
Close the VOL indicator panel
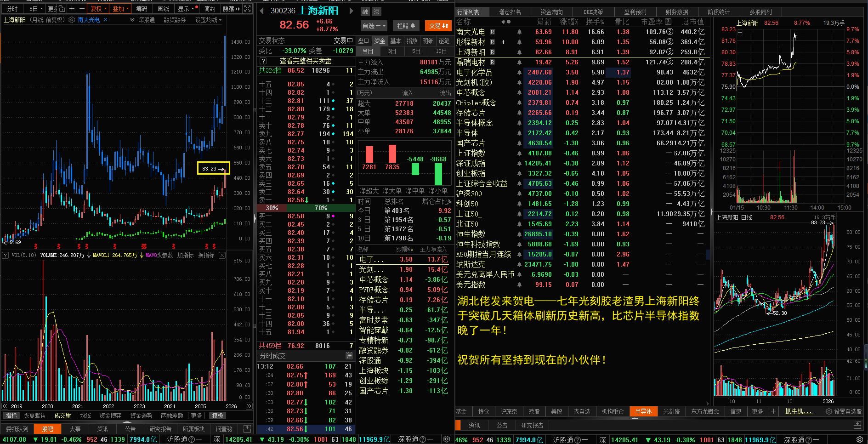222,255
